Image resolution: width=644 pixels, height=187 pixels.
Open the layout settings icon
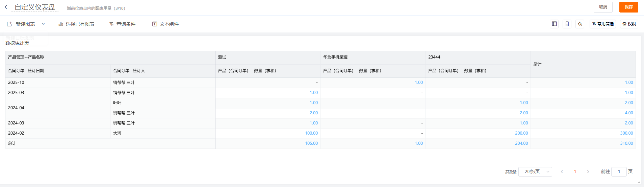[x=554, y=24]
